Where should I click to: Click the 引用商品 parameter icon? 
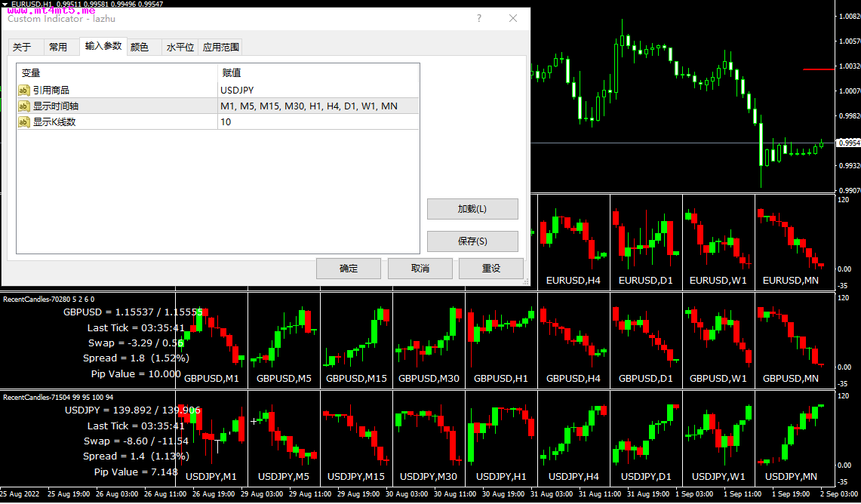[x=23, y=90]
